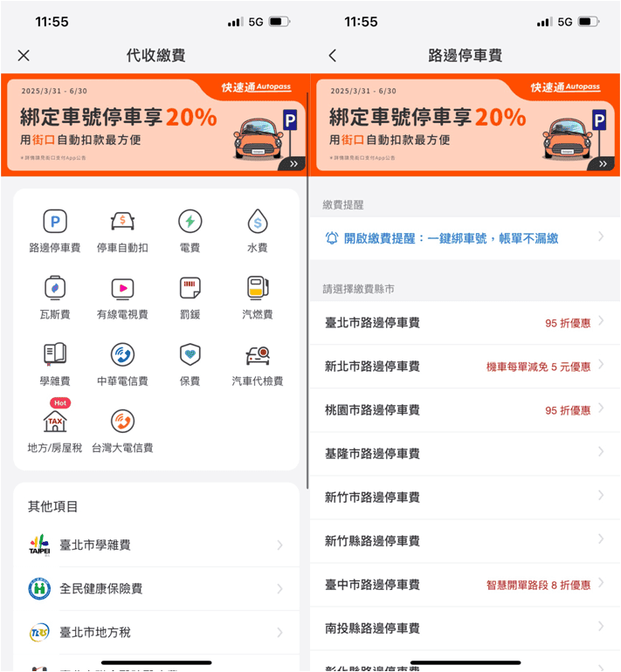Open the left 綁定車號停車享20% banner

point(156,125)
